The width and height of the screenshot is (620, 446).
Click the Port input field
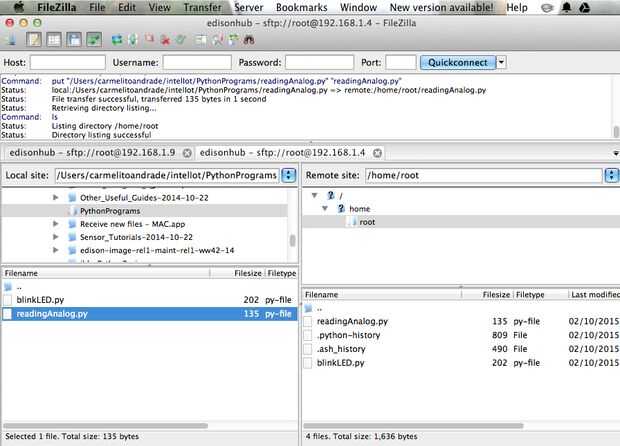point(401,62)
